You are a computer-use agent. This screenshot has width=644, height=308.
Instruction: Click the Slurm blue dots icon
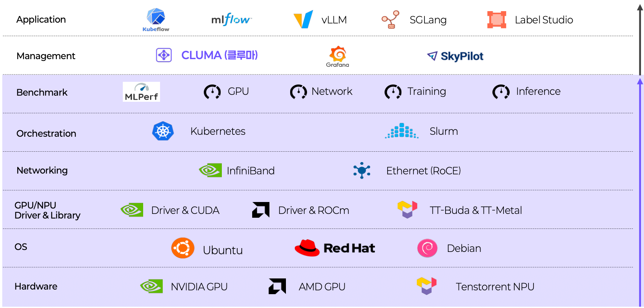(401, 131)
